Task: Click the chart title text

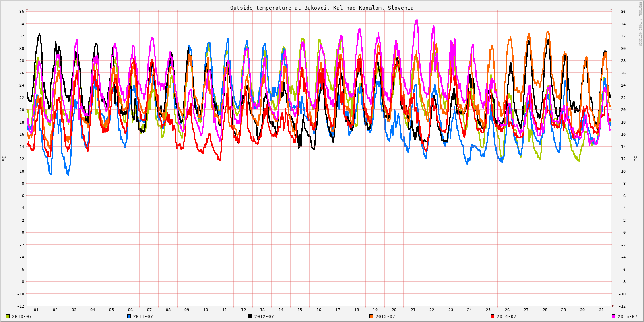Action: point(322,8)
